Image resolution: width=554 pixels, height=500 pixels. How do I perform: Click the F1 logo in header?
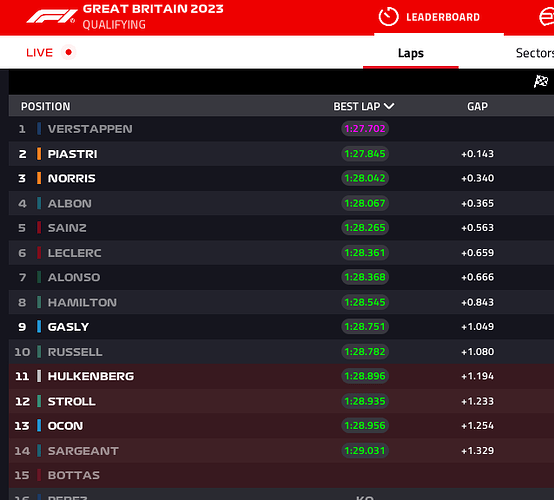(x=52, y=16)
